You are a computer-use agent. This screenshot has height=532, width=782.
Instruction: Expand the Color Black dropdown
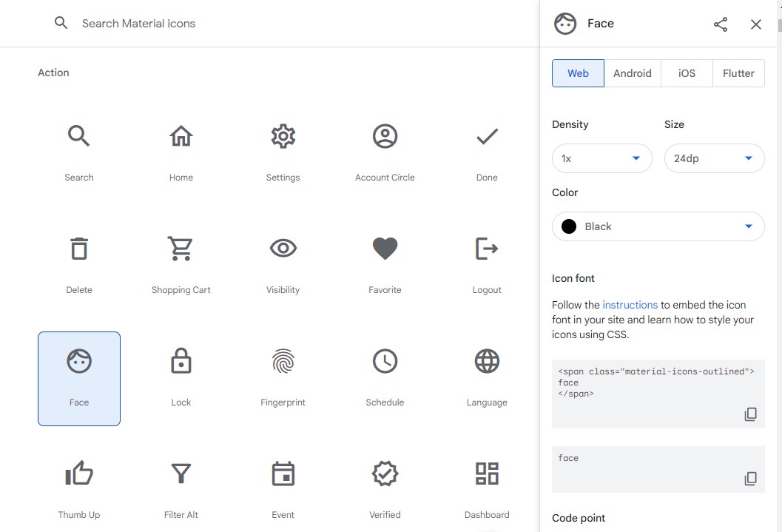658,226
